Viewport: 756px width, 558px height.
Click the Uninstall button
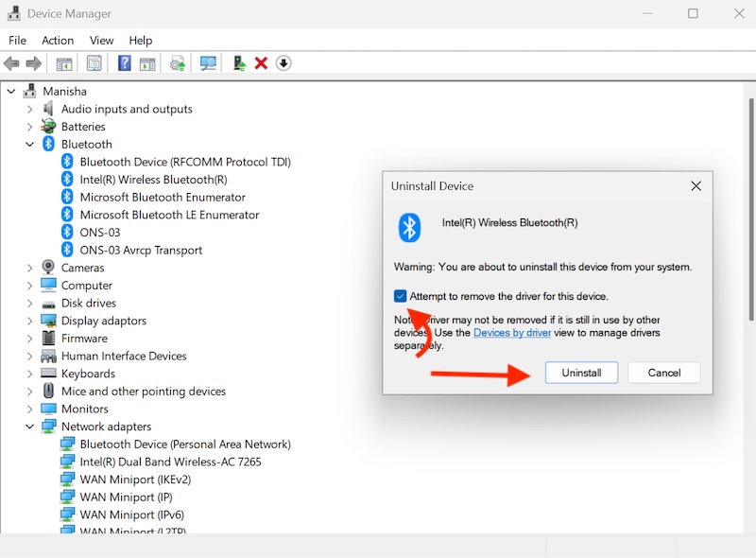[x=581, y=373]
